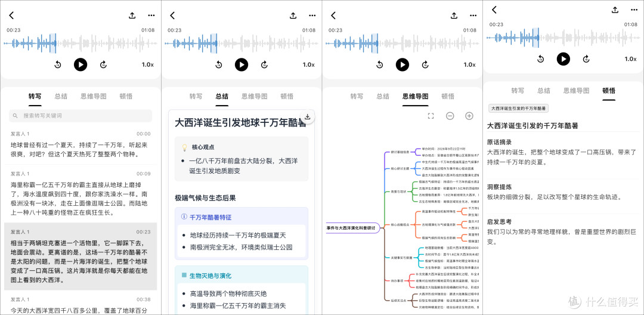Viewport: 644px width, 315px height.
Task: Go back in the fourth (顿悟) screen
Action: 494,10
